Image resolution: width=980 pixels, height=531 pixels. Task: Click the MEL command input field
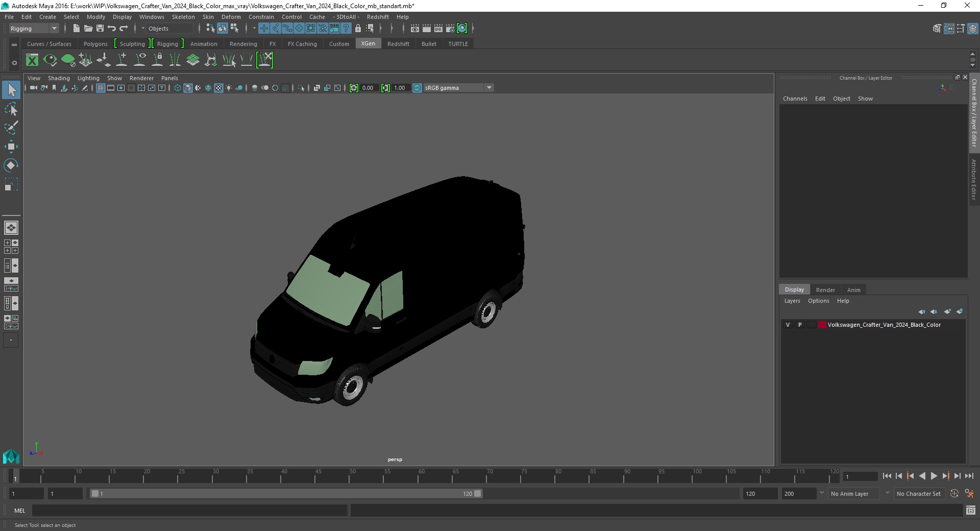pos(189,510)
